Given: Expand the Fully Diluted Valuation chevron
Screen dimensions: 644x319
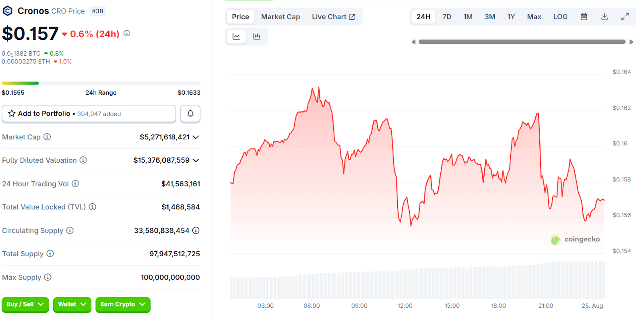Looking at the screenshot, I should tap(196, 160).
